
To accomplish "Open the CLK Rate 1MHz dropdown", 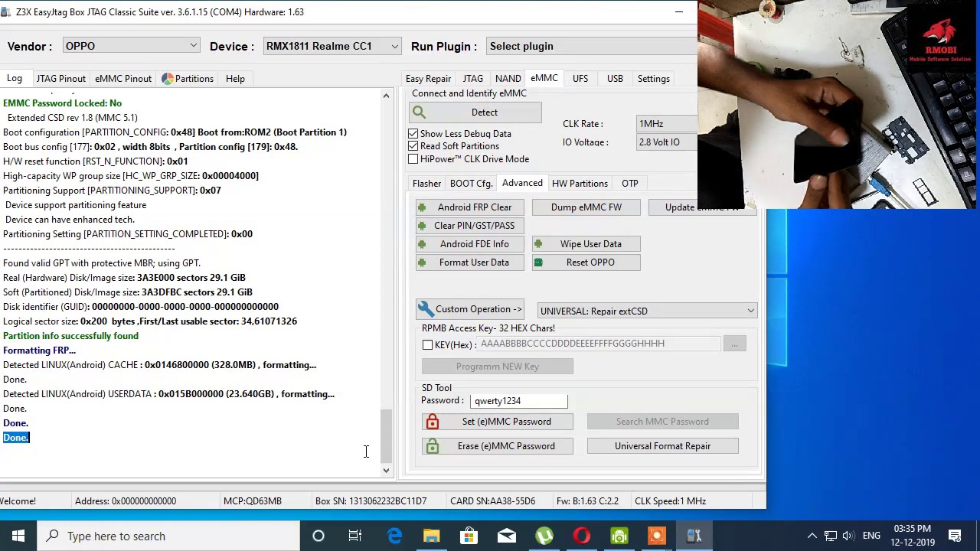I will point(668,123).
